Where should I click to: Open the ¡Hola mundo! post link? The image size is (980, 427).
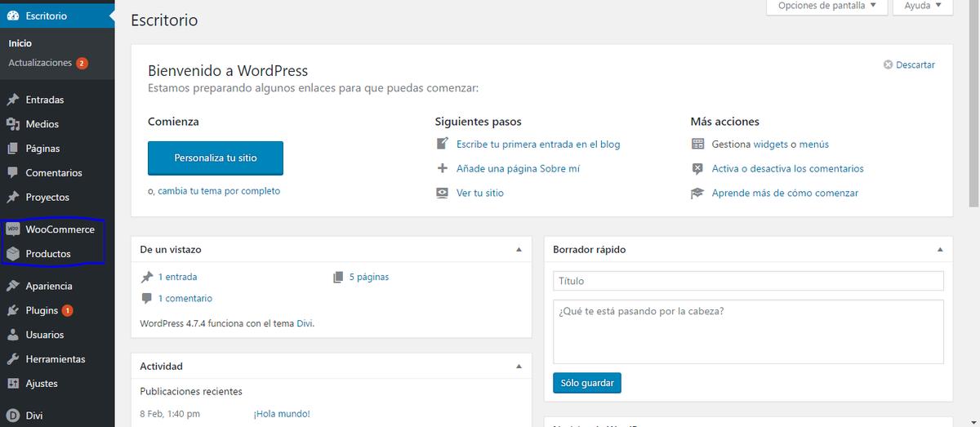point(282,413)
